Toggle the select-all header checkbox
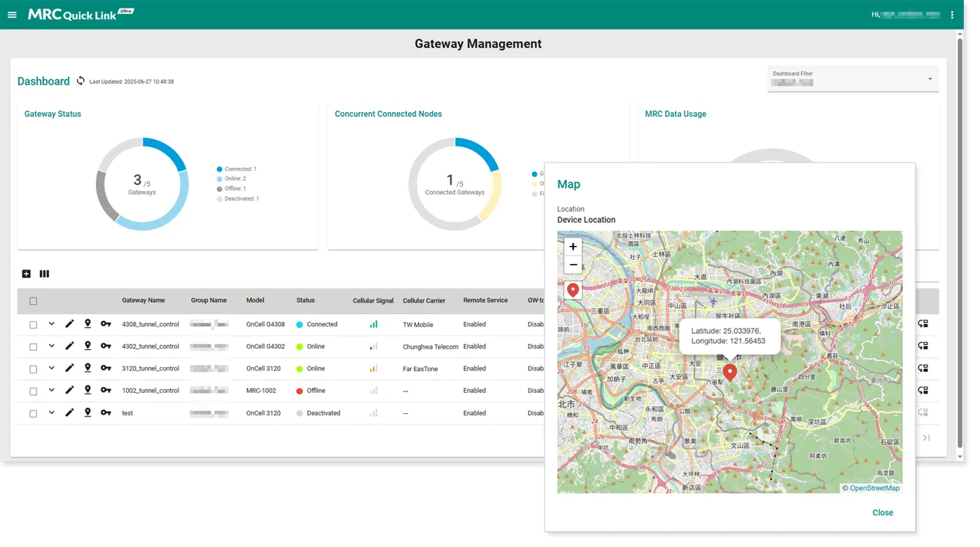Image resolution: width=980 pixels, height=547 pixels. 33,301
